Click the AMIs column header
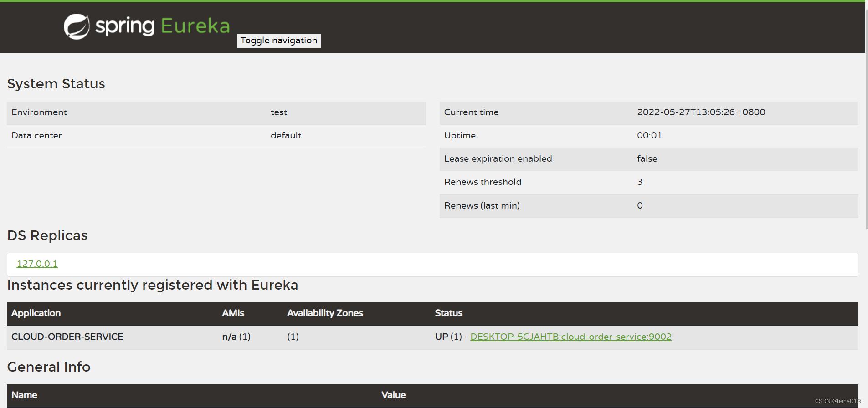 233,313
